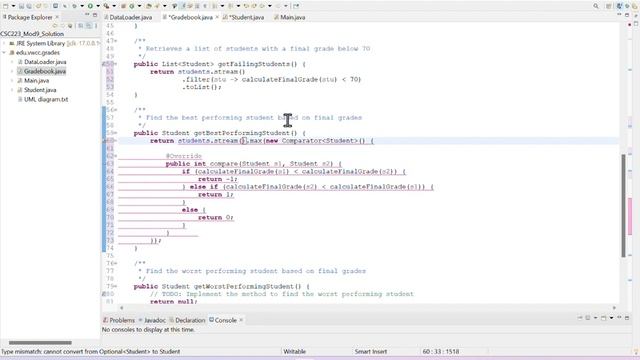Click the TODO task marker at line 80
The height and width of the screenshot is (360, 640).
pos(104,294)
